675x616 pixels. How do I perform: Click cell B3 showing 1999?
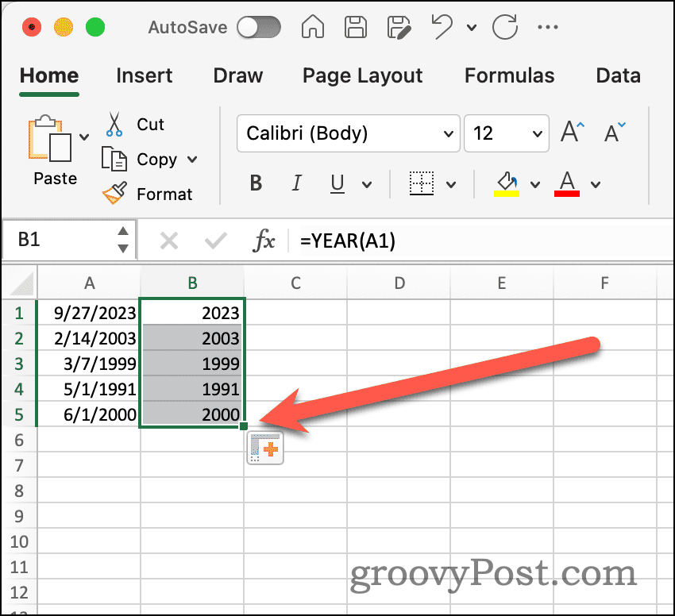coord(192,364)
